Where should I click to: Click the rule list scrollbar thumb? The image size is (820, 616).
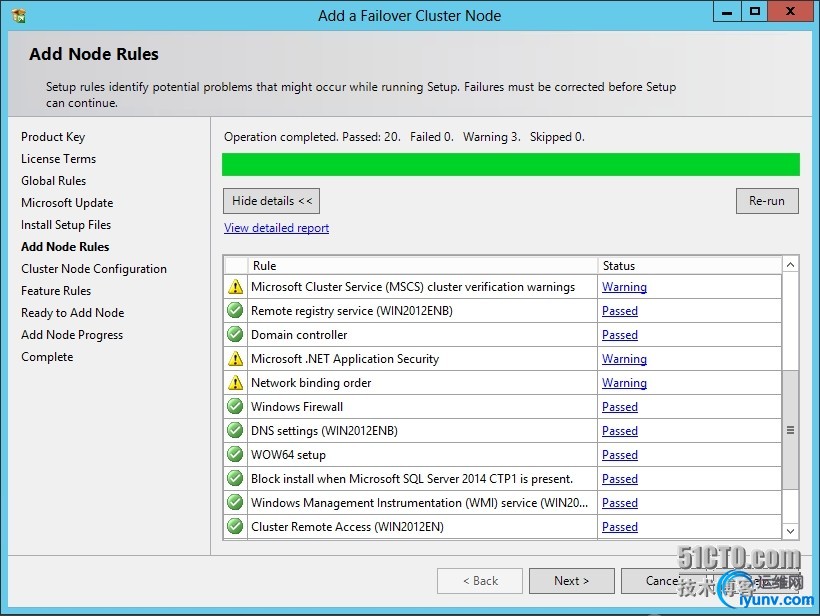coord(790,430)
